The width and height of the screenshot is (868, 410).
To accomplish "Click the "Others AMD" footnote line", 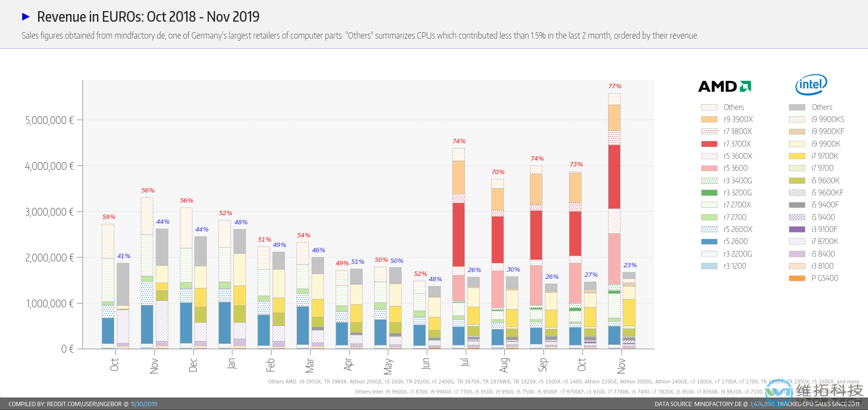I will (x=564, y=382).
